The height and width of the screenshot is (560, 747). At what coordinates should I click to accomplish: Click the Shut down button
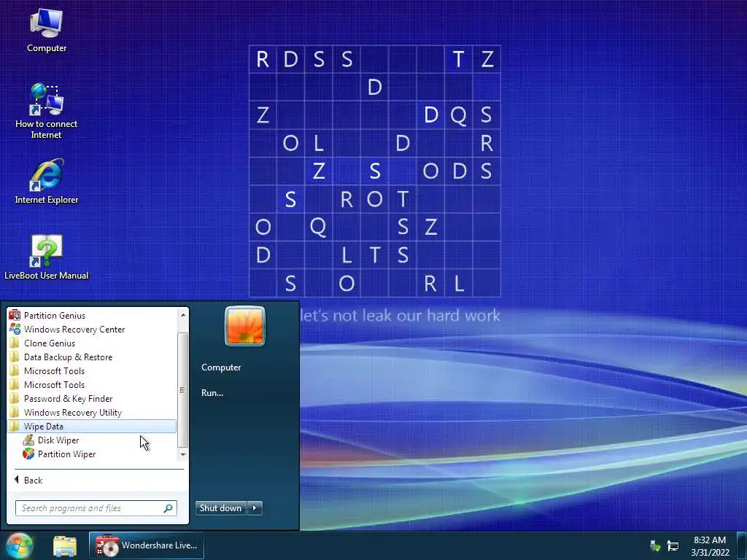(x=221, y=508)
